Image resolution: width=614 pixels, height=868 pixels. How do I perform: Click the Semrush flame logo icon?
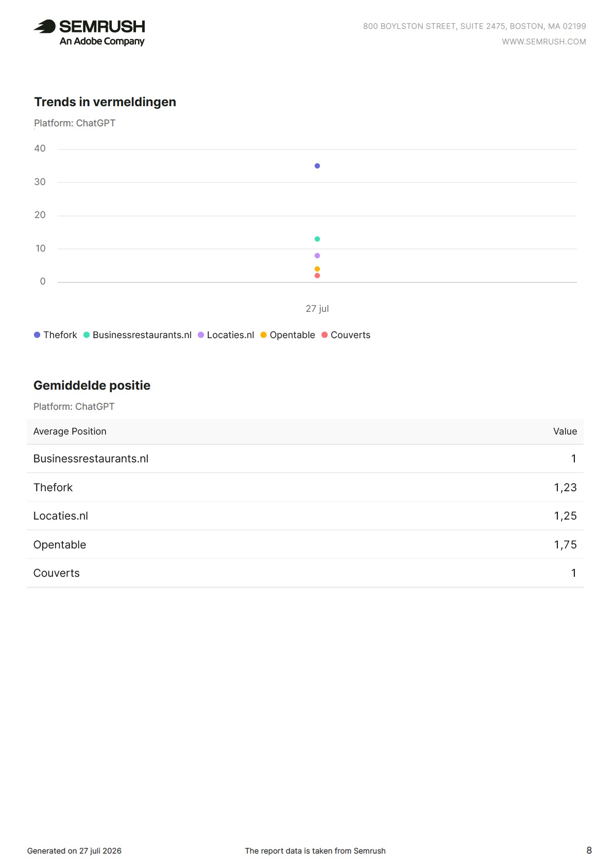(45, 26)
